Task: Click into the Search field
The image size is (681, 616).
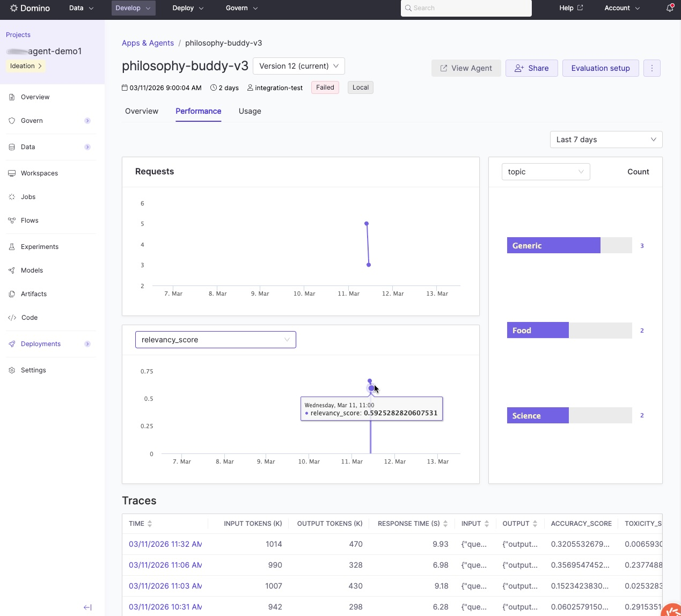Action: [466, 8]
